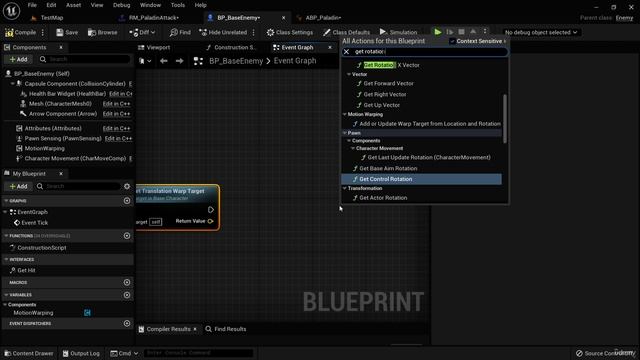Click Edit in C++ for Attributes
This screenshot has height=360, width=640.
pos(116,128)
